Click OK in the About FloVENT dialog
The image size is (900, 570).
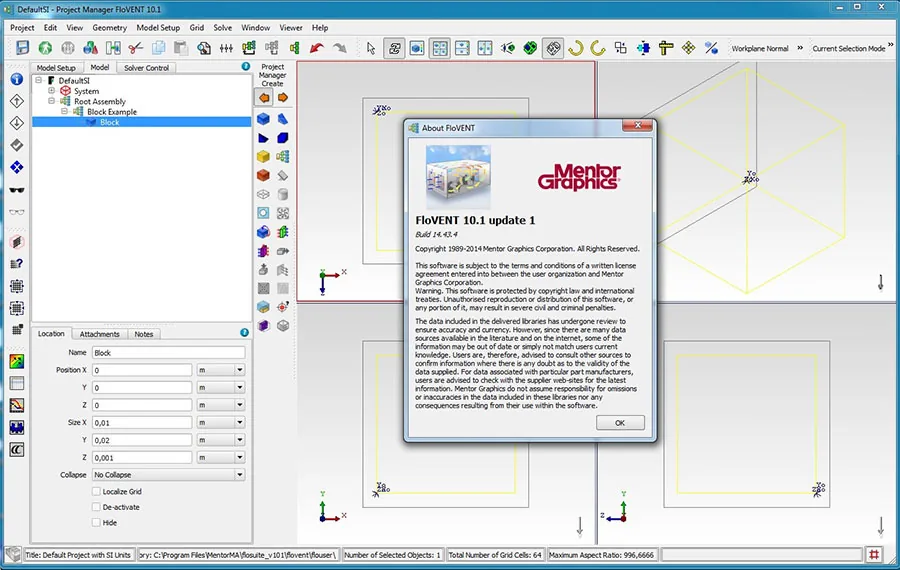620,422
